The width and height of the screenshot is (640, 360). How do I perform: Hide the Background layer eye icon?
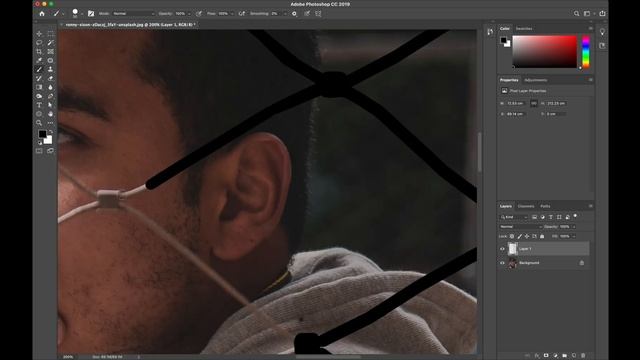point(502,263)
